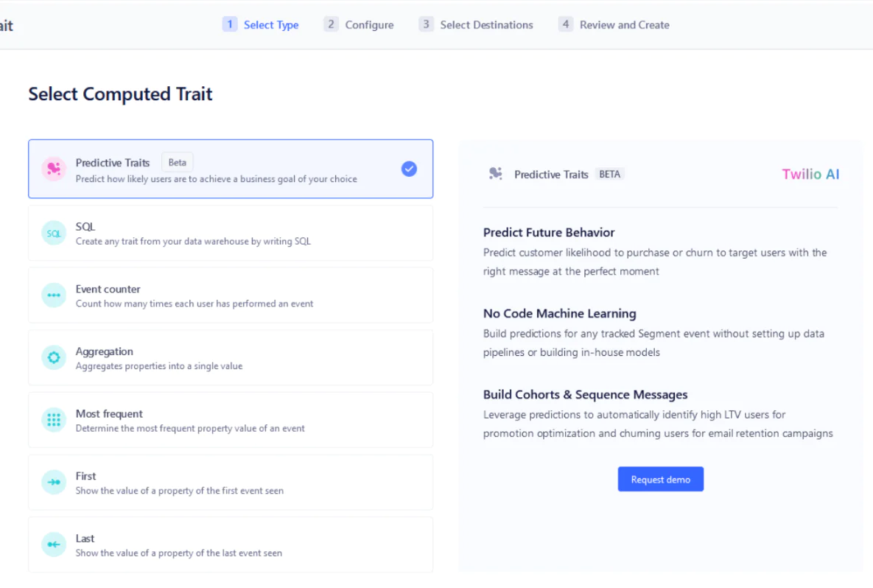The image size is (873, 588).
Task: Jump to Select Destinations step
Action: (x=476, y=25)
